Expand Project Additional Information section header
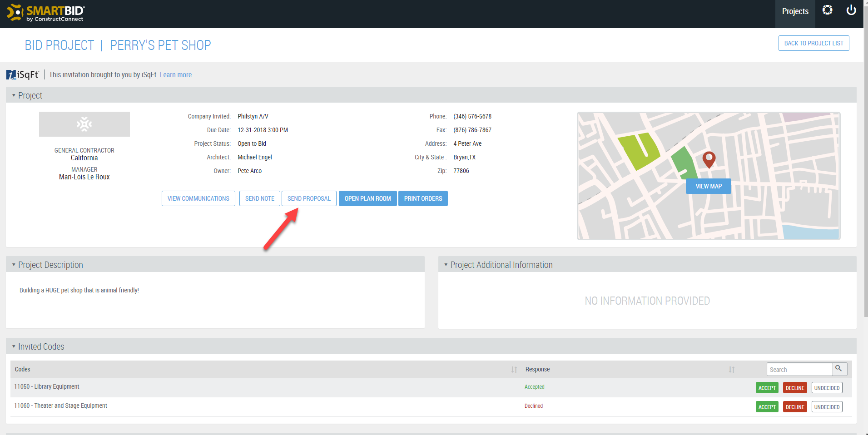 [x=445, y=265]
